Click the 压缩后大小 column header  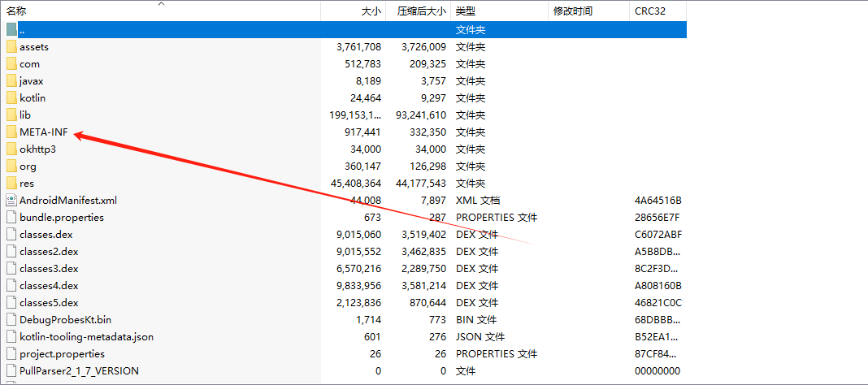pos(421,11)
